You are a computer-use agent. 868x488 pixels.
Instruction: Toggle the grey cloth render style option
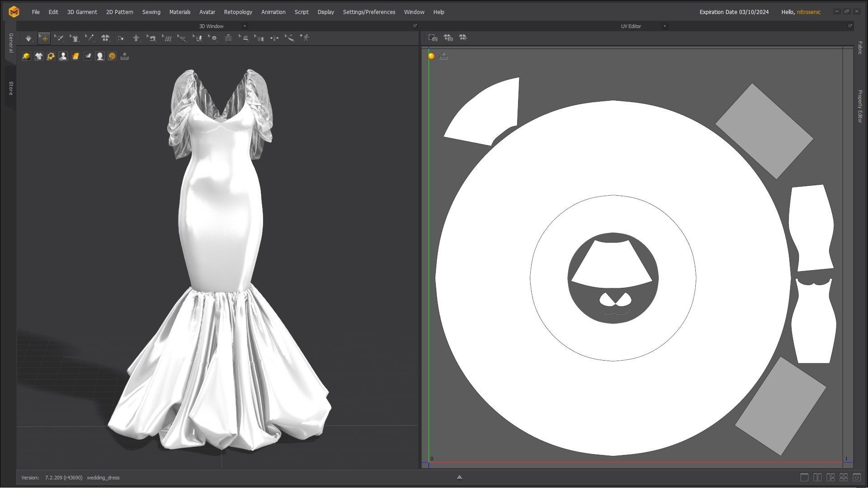point(88,56)
